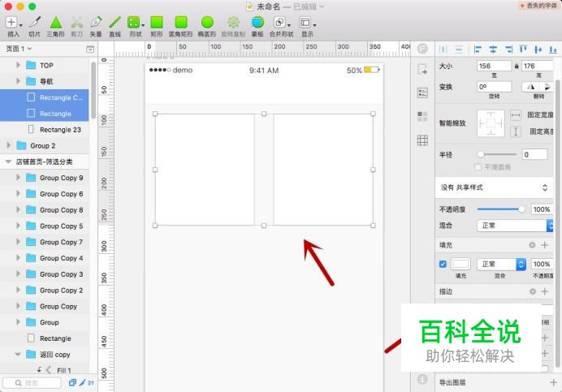The image size is (562, 392).
Task: Open the 显示 view options tool
Action: coord(307,27)
